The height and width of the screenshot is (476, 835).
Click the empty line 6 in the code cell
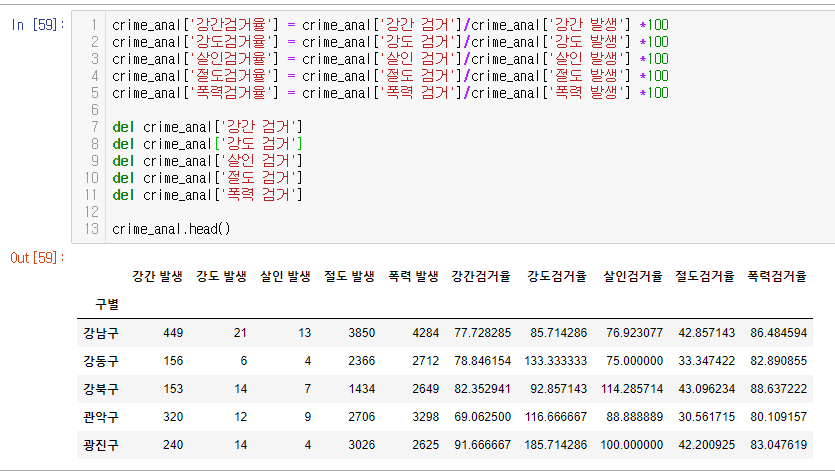(x=300, y=110)
